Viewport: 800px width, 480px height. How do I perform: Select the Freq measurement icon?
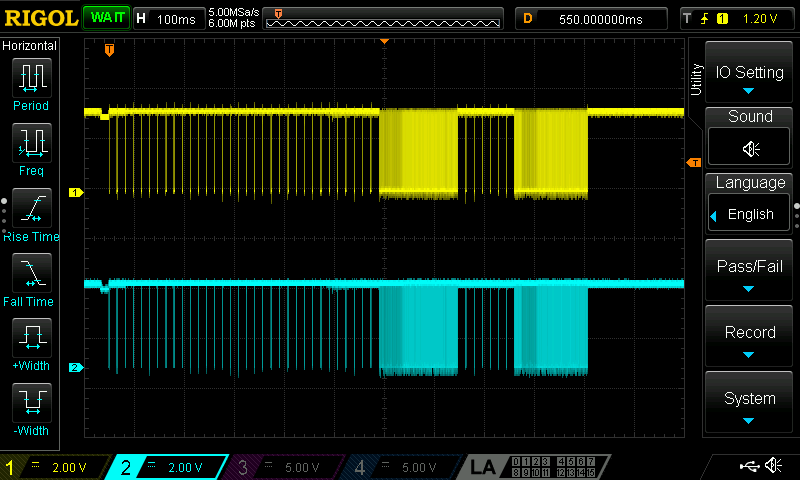(x=30, y=144)
